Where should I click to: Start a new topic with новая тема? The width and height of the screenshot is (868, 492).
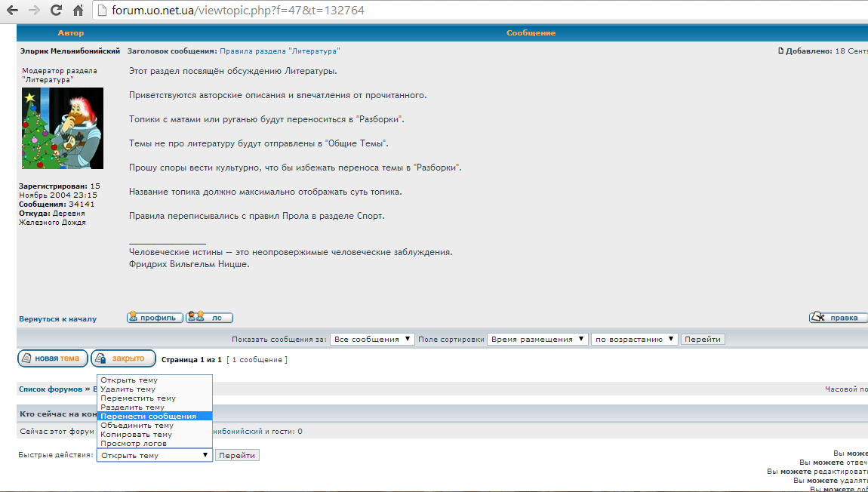tap(53, 358)
